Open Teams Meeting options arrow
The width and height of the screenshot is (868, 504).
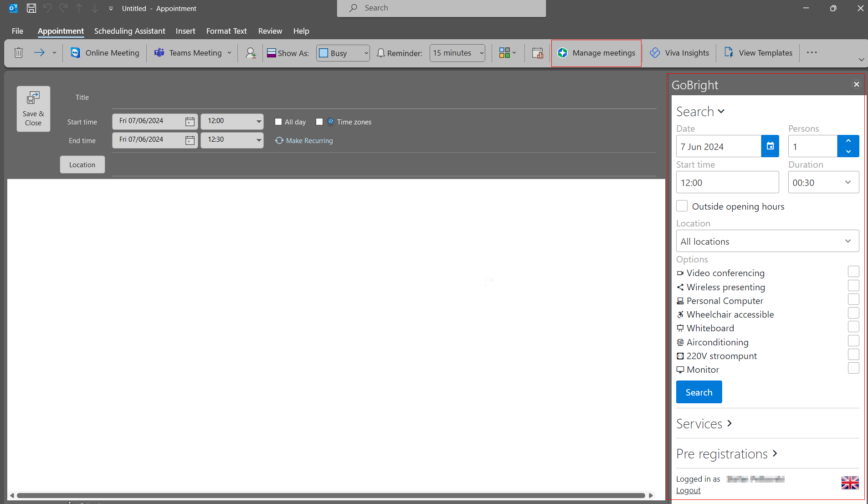point(230,53)
